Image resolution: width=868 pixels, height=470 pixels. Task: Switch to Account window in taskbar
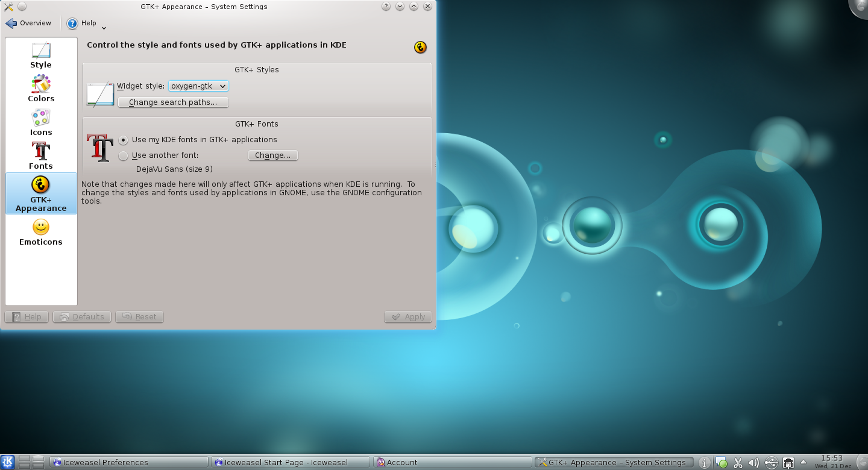pyautogui.click(x=452, y=463)
